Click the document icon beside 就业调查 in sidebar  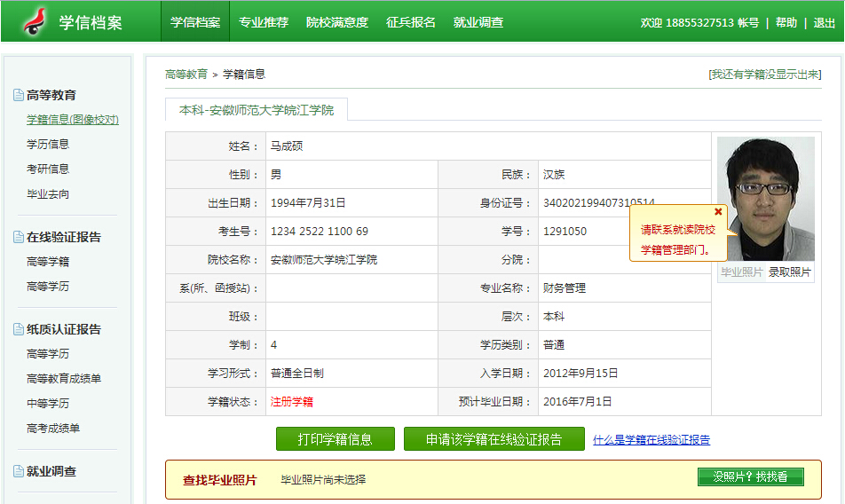[19, 471]
